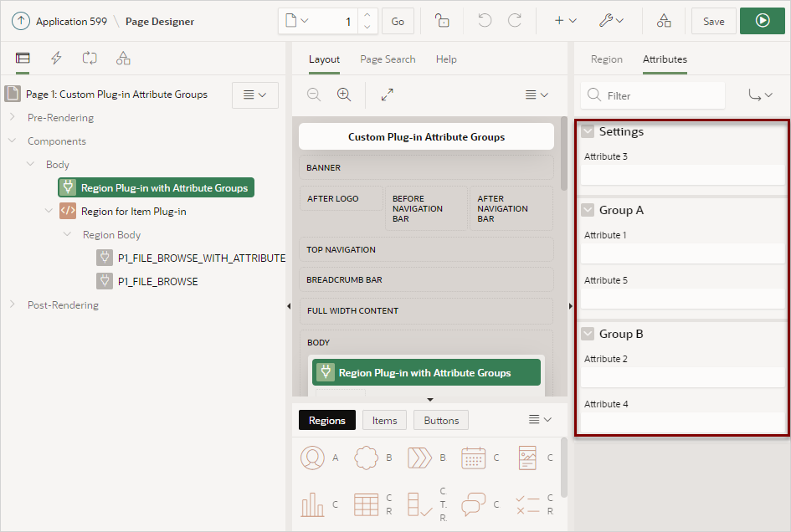Open the Layout tab

coord(324,59)
